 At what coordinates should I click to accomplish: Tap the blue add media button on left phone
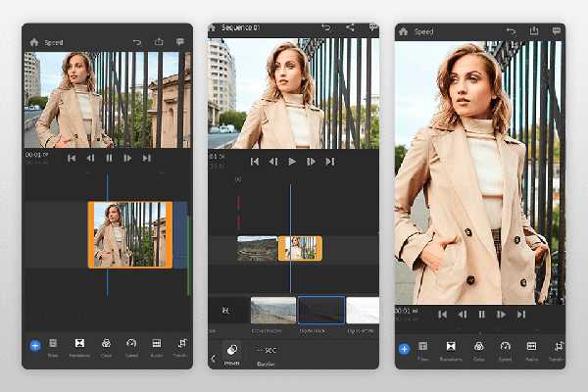tap(35, 346)
